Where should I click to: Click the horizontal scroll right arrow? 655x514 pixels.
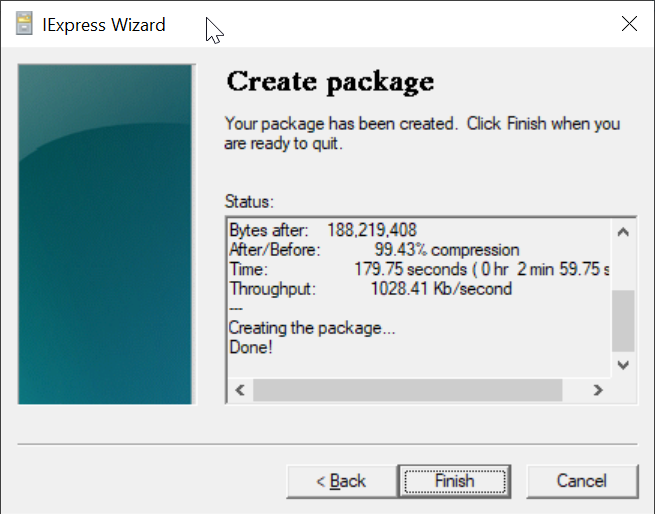(597, 390)
